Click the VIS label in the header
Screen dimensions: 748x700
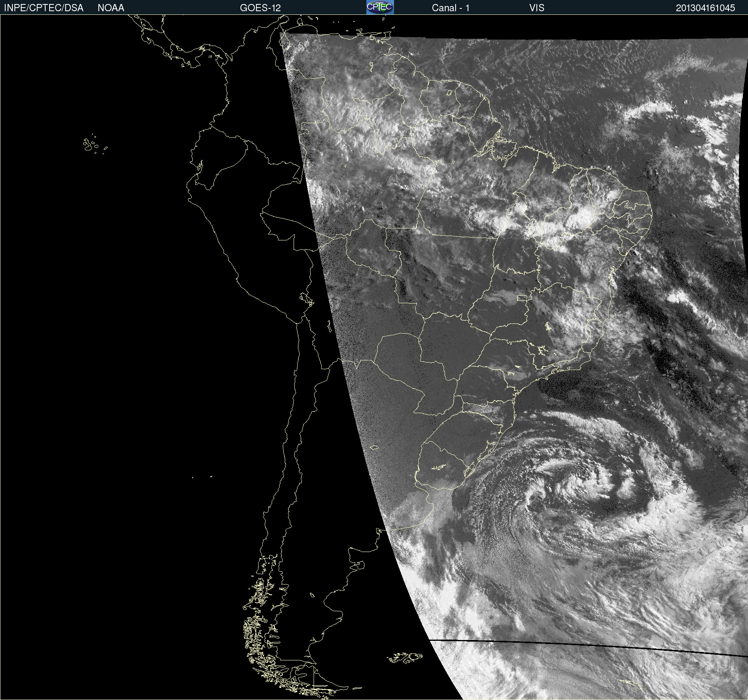[536, 8]
